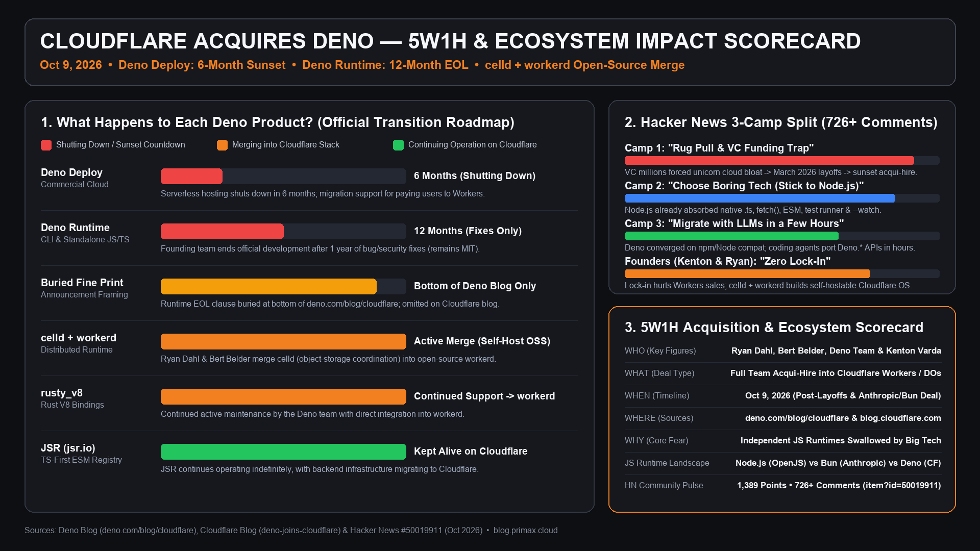This screenshot has height=551, width=980.
Task: Click 'Kept Alive on Cloudflare' label
Action: click(471, 452)
